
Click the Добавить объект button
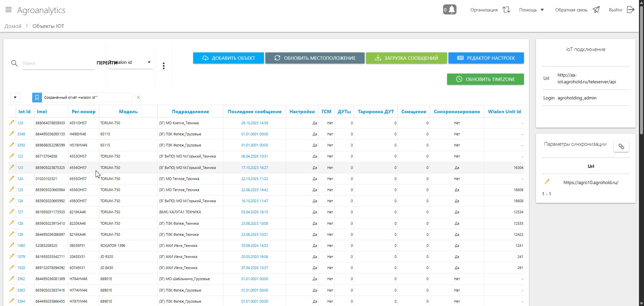coord(228,58)
